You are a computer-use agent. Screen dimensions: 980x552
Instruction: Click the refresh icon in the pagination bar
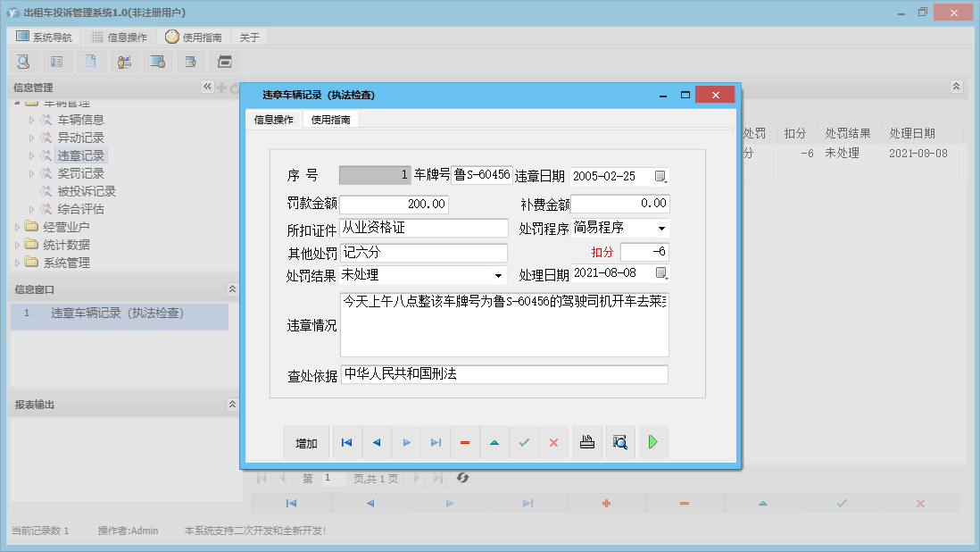click(x=462, y=478)
